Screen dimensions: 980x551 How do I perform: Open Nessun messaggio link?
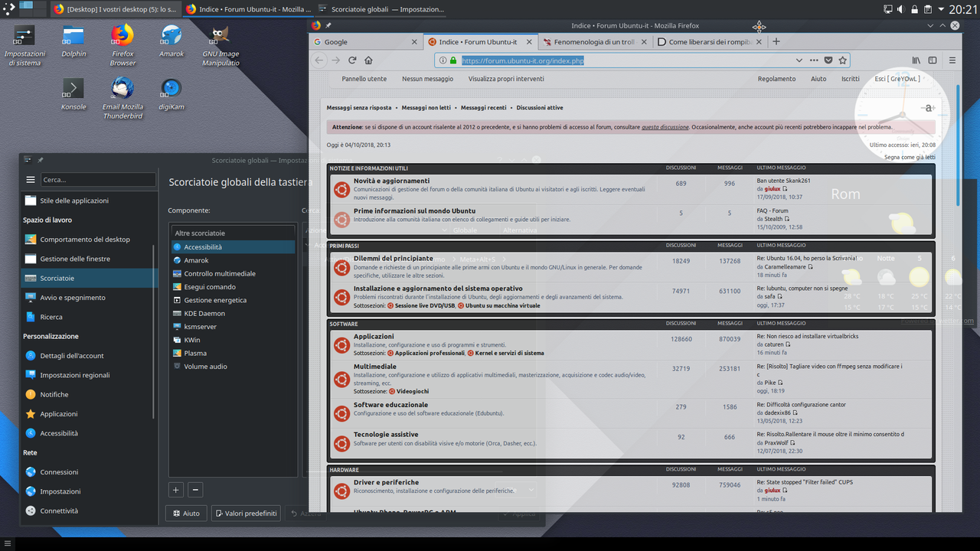click(x=427, y=79)
